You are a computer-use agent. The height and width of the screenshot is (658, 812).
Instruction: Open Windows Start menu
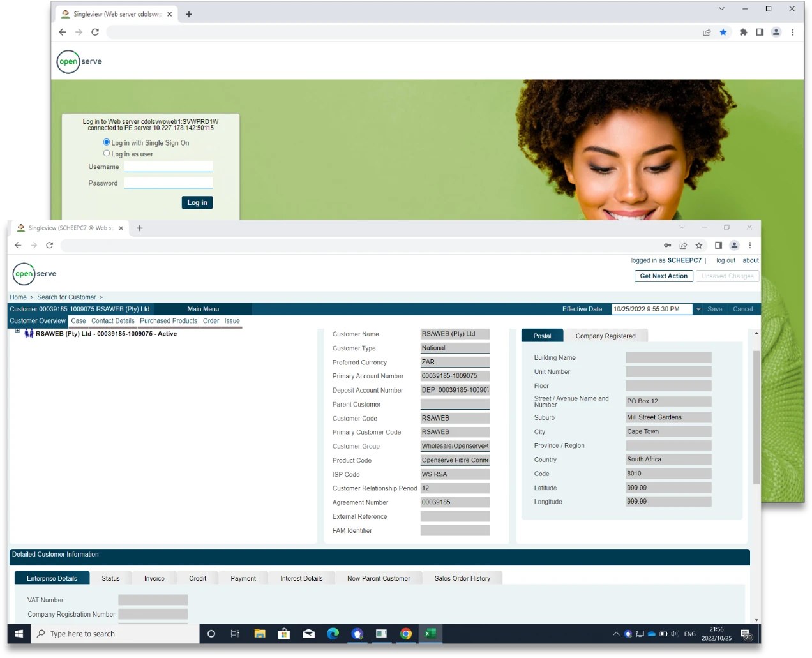pyautogui.click(x=19, y=634)
